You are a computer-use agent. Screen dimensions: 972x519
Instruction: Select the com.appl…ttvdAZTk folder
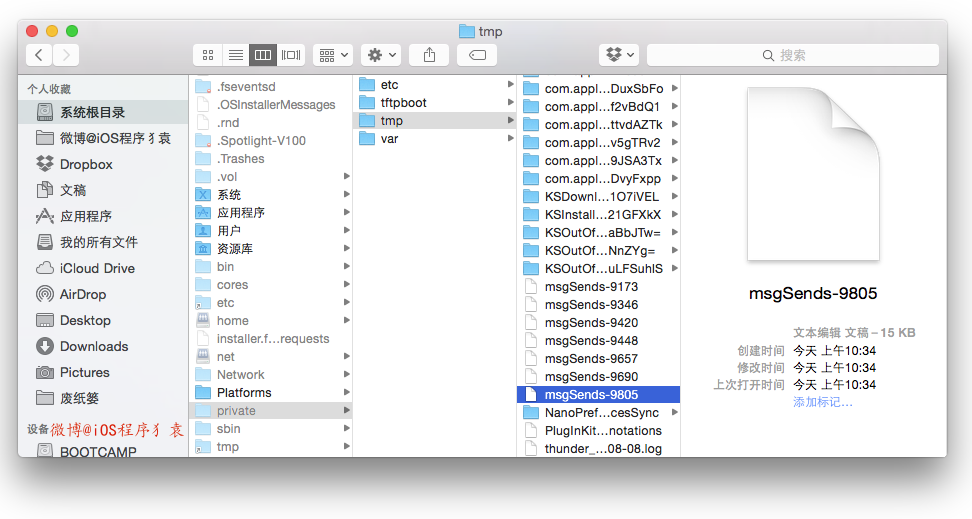pos(598,125)
